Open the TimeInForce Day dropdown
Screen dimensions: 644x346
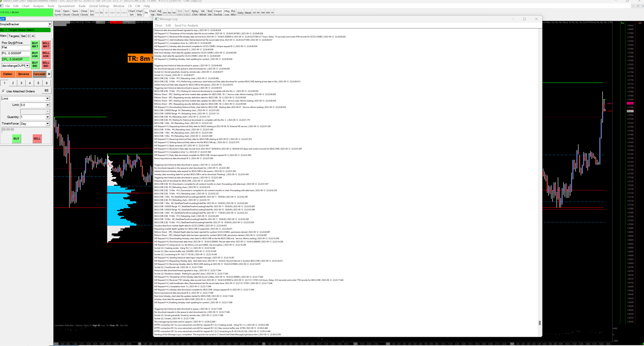47,124
